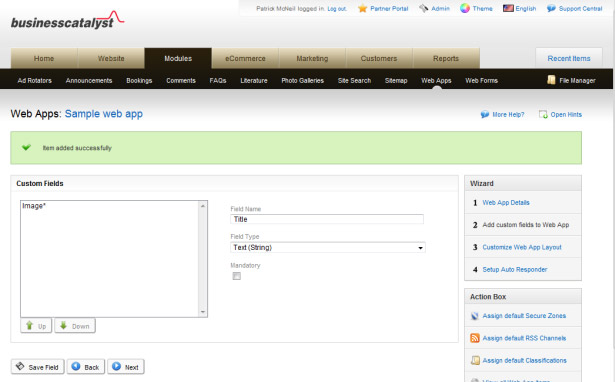The width and height of the screenshot is (615, 382).
Task: Select the Modules tab
Action: click(178, 58)
